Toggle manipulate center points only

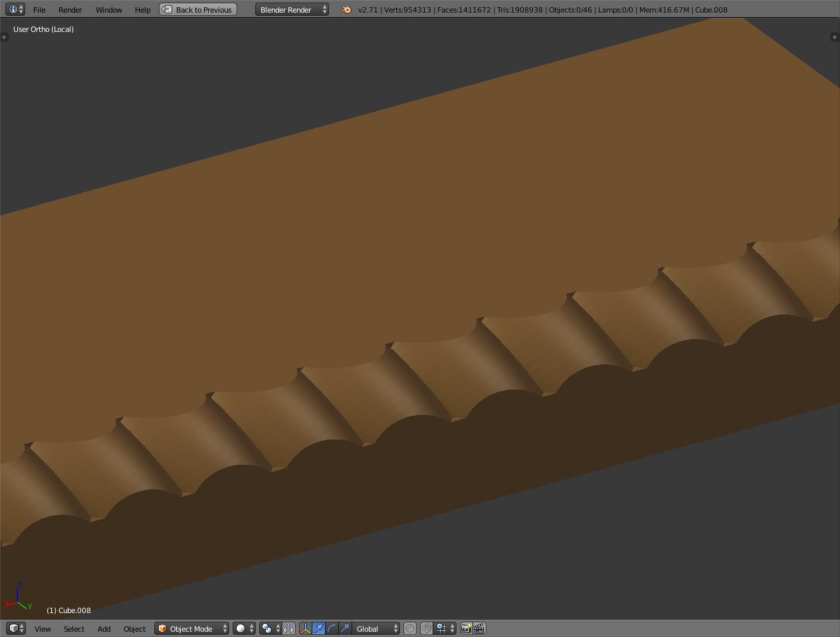pyautogui.click(x=288, y=628)
